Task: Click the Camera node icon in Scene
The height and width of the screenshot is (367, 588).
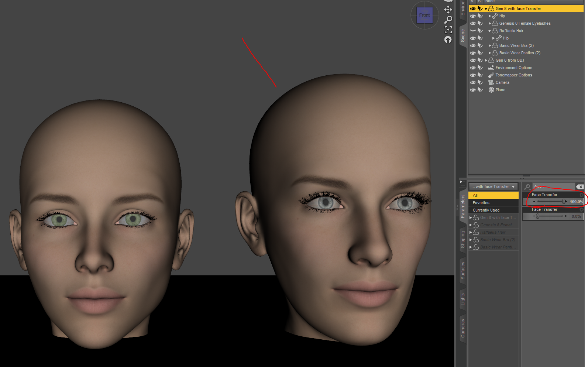Action: point(491,82)
